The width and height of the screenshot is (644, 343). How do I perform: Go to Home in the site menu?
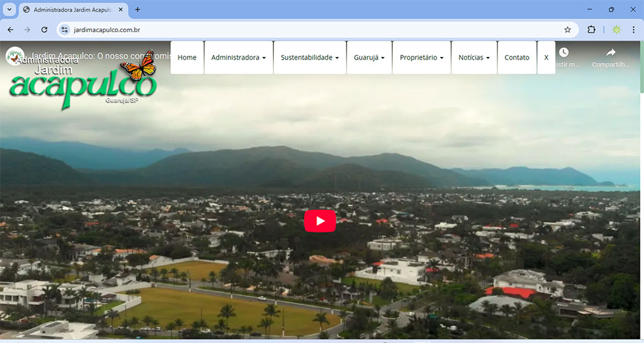pos(187,58)
